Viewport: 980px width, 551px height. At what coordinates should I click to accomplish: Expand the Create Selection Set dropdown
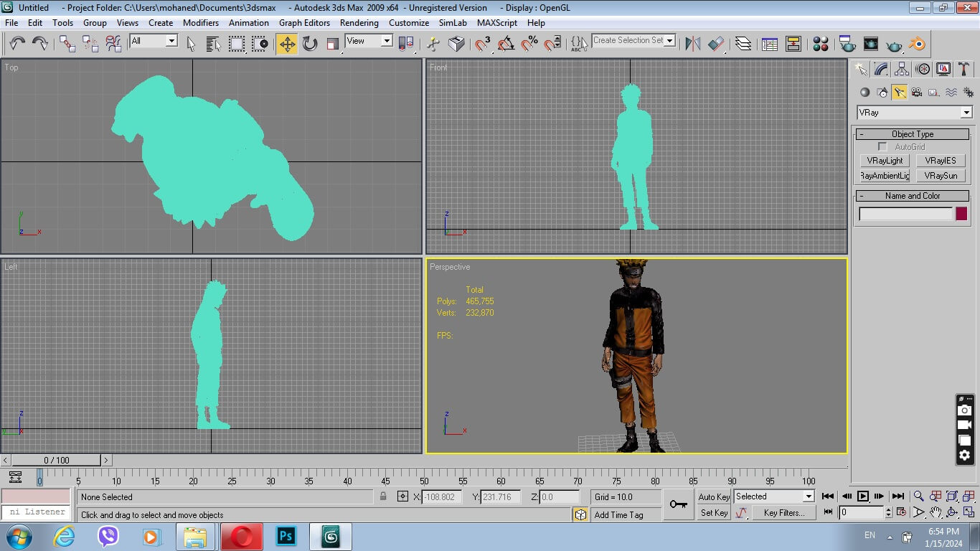[x=670, y=41]
